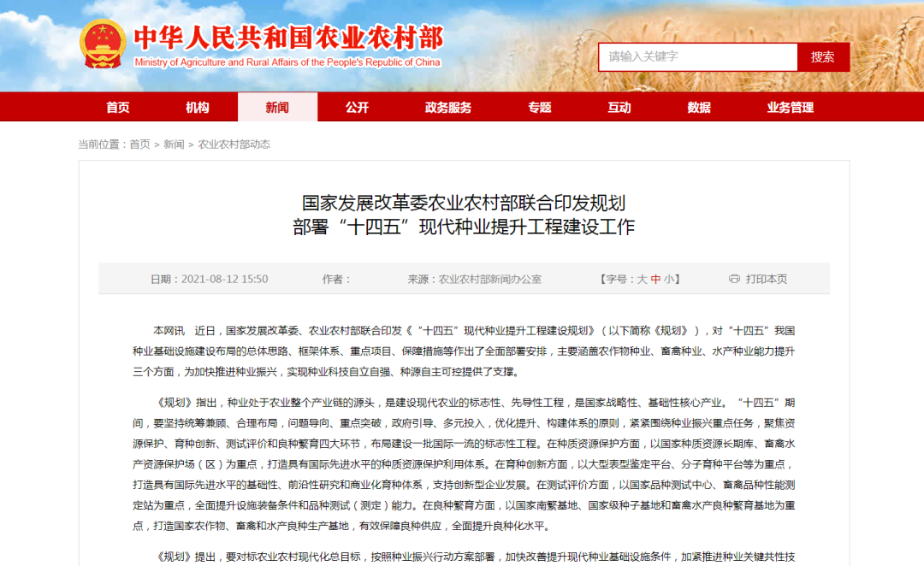Image resolution: width=924 pixels, height=566 pixels.
Task: Open the 互动 menu
Action: 619,107
